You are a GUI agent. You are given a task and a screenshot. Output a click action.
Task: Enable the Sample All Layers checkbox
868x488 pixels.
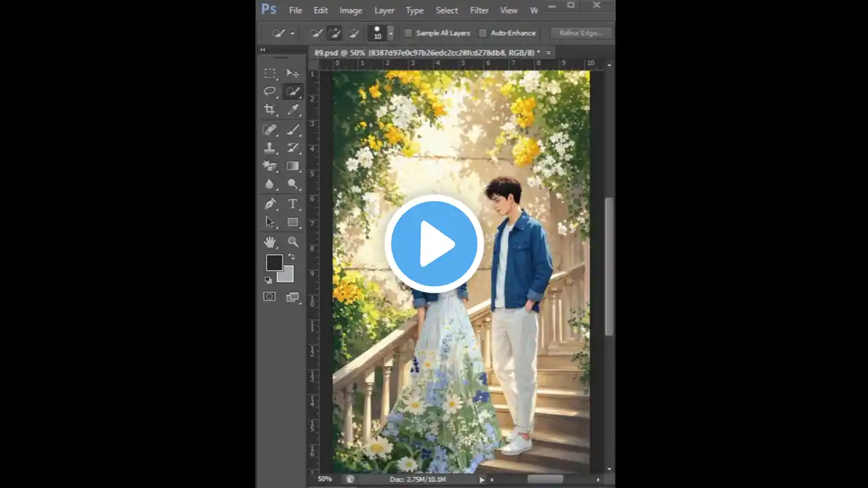408,33
